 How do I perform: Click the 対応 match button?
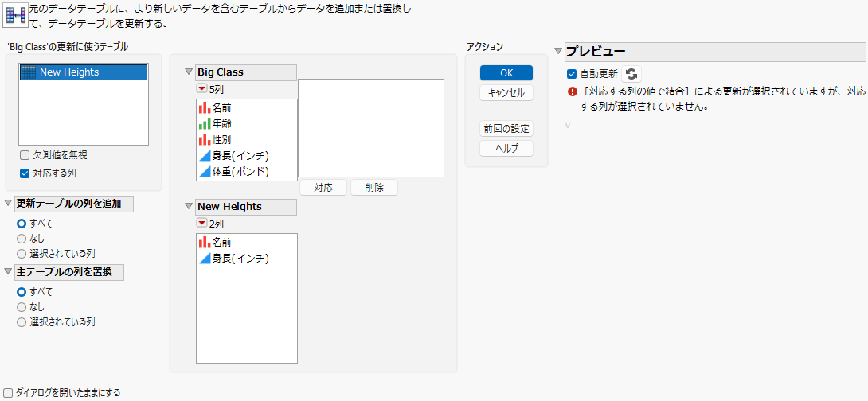(x=323, y=188)
